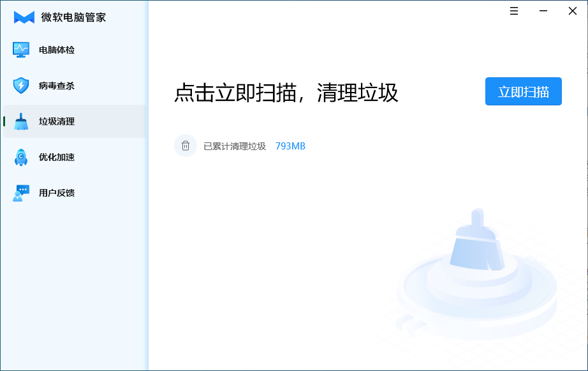This screenshot has height=371, width=588.
Task: Click the 793MB cleaned amount link
Action: click(x=290, y=146)
